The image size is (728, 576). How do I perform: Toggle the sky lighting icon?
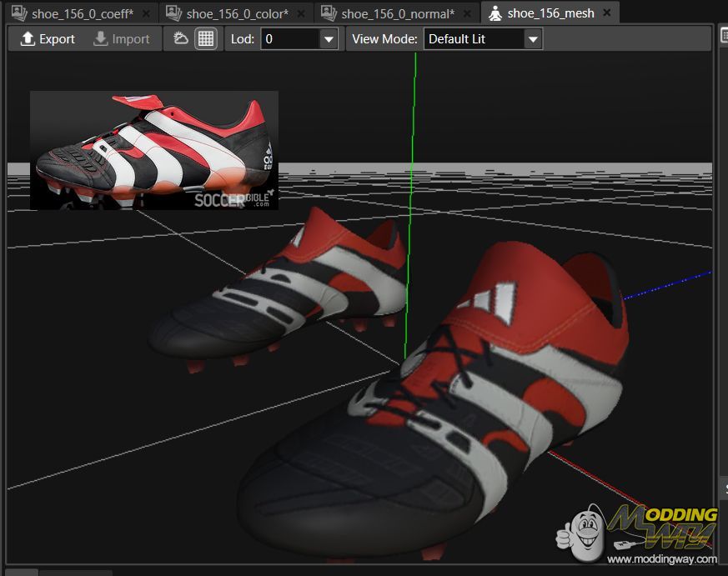click(181, 39)
